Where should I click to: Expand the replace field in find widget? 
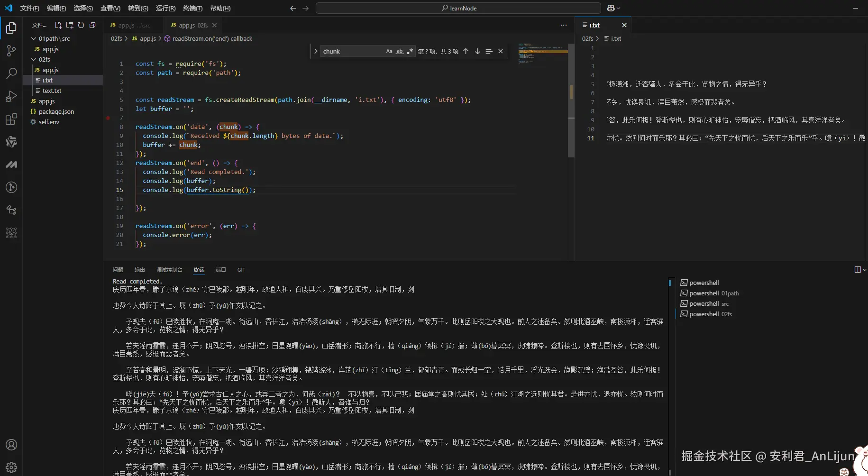[x=316, y=51]
